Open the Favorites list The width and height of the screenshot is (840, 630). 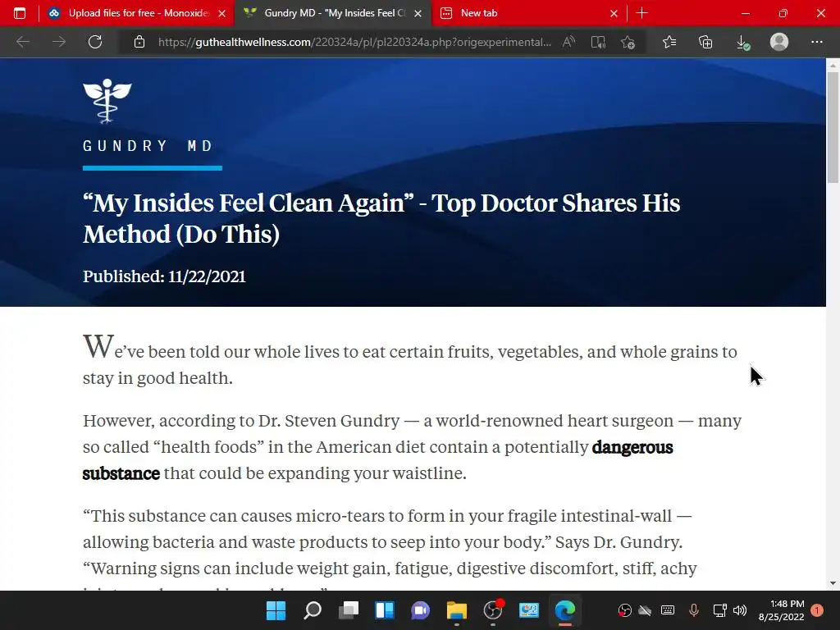click(x=669, y=42)
